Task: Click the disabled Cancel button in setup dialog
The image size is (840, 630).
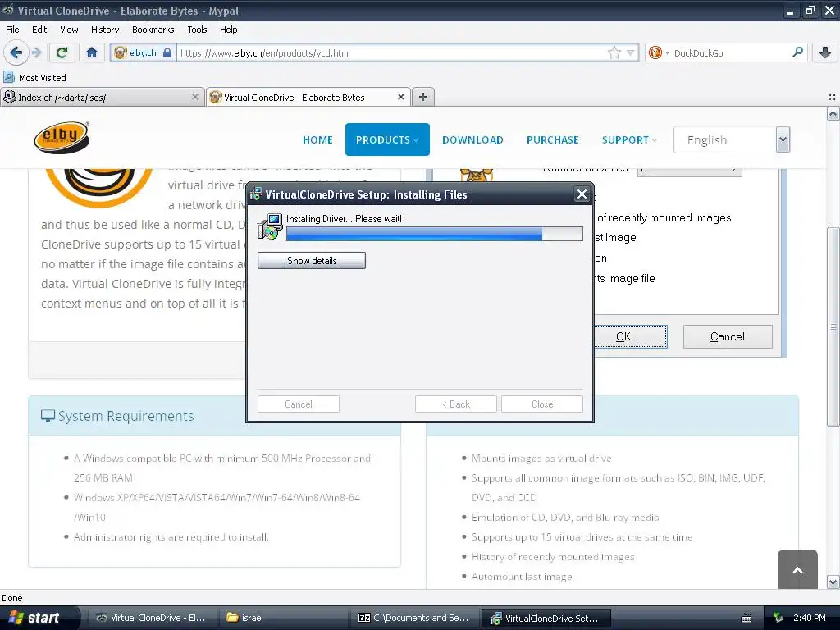Action: click(299, 404)
